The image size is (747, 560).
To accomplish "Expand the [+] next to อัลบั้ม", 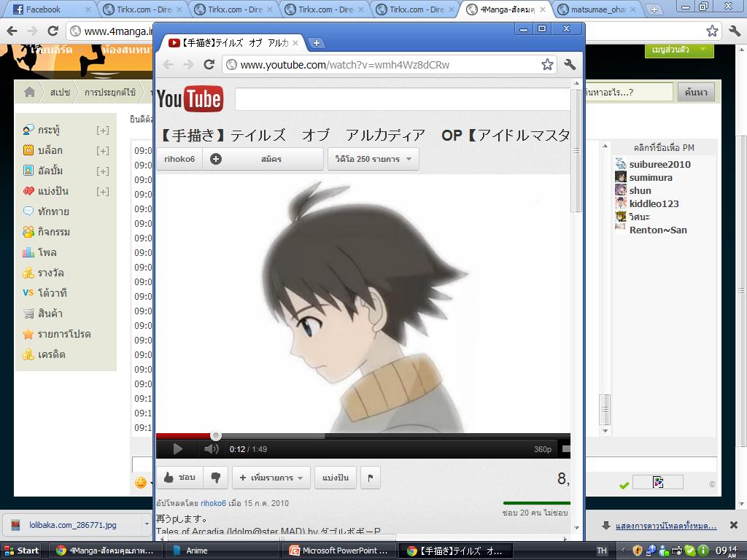I will click(102, 171).
